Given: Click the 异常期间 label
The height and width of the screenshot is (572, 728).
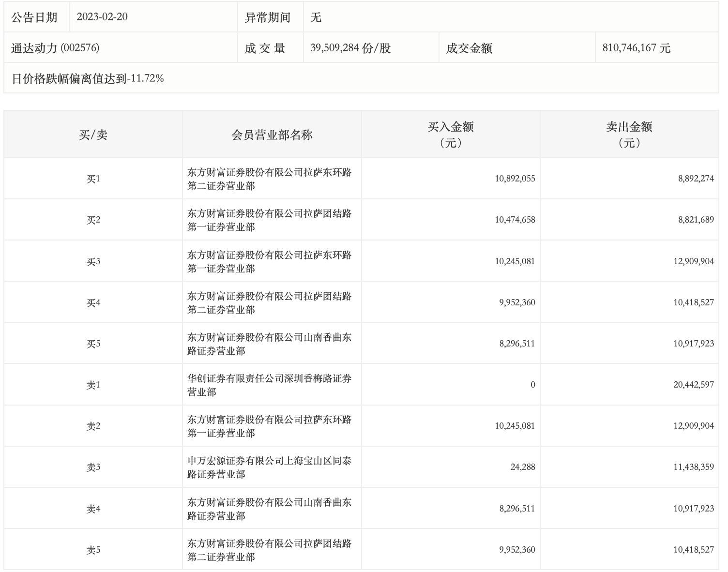Looking at the screenshot, I should tap(268, 18).
